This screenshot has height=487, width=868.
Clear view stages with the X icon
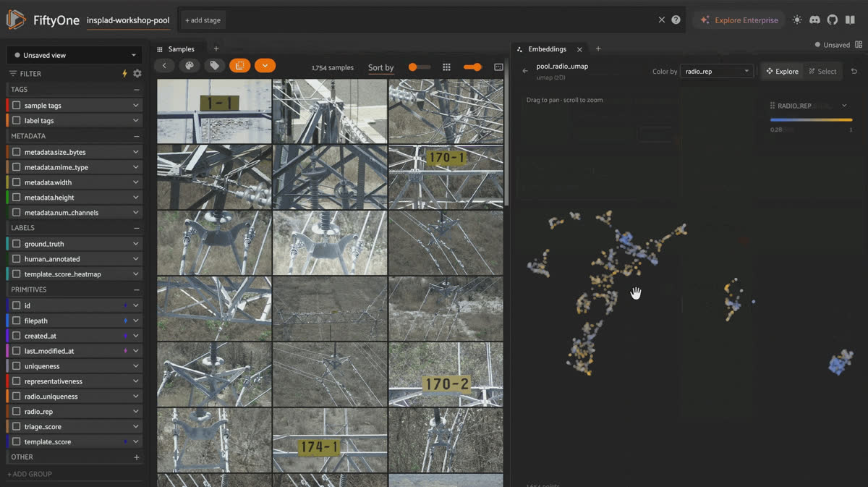click(x=662, y=20)
